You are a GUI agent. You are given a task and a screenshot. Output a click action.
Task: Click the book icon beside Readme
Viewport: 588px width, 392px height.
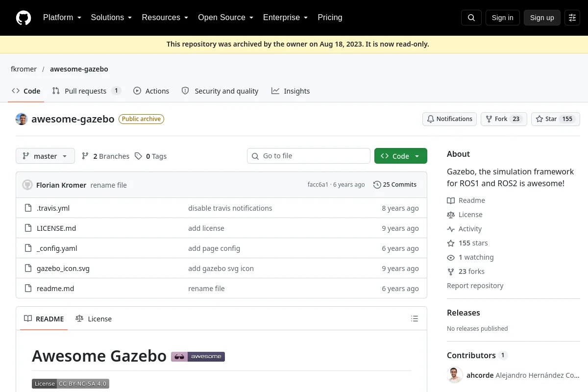(451, 200)
